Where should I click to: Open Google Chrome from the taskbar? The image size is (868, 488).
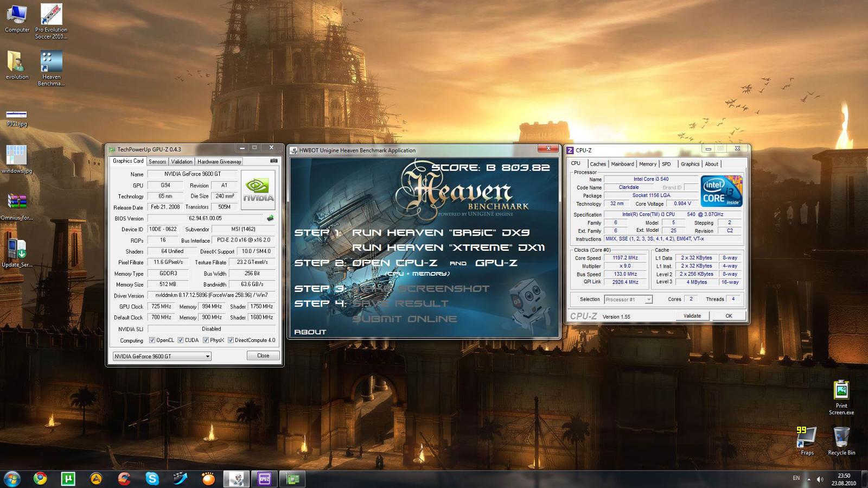point(40,479)
